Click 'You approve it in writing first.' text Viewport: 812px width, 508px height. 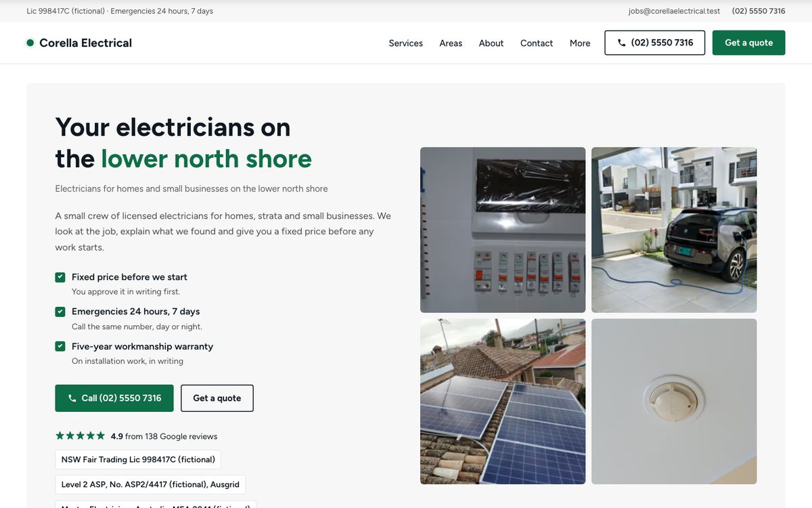pyautogui.click(x=126, y=292)
